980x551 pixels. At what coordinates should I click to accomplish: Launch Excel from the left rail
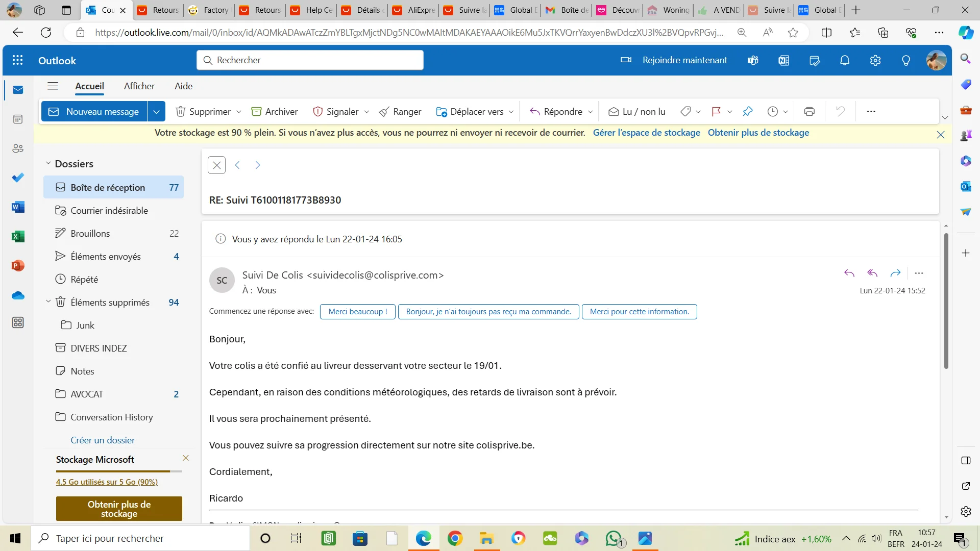(18, 236)
